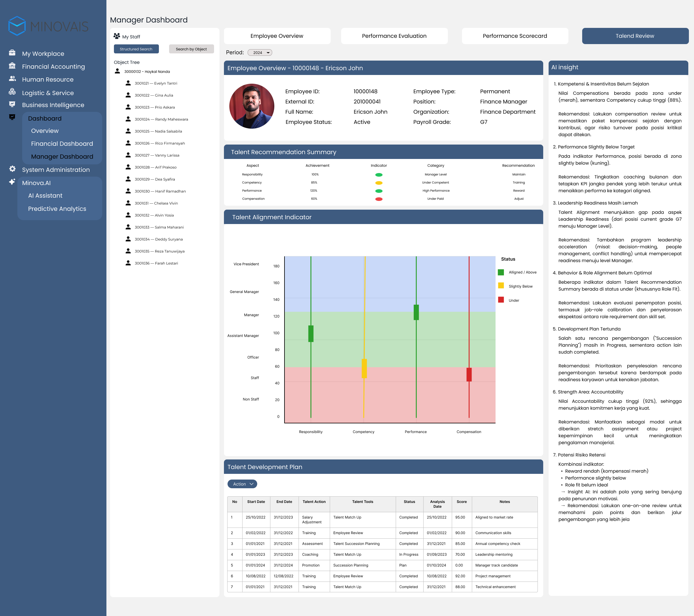The width and height of the screenshot is (694, 616).
Task: Click the red Under legend swatch
Action: click(x=501, y=300)
